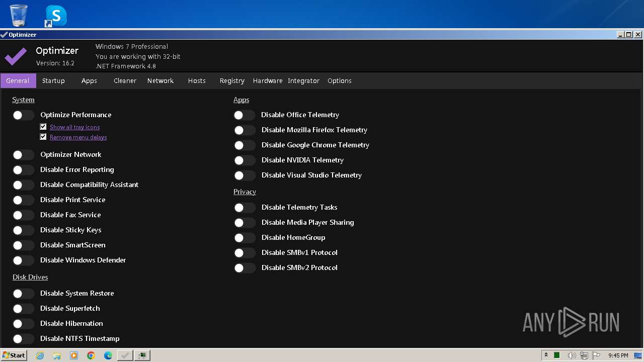Screen dimensions: 644x362
Task: Toggle Disable HomeGroup
Action: pyautogui.click(x=245, y=238)
